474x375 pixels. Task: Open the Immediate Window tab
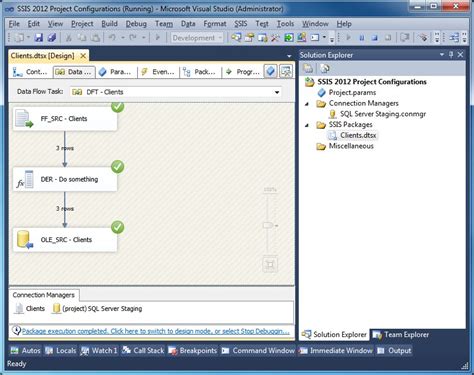coord(336,350)
